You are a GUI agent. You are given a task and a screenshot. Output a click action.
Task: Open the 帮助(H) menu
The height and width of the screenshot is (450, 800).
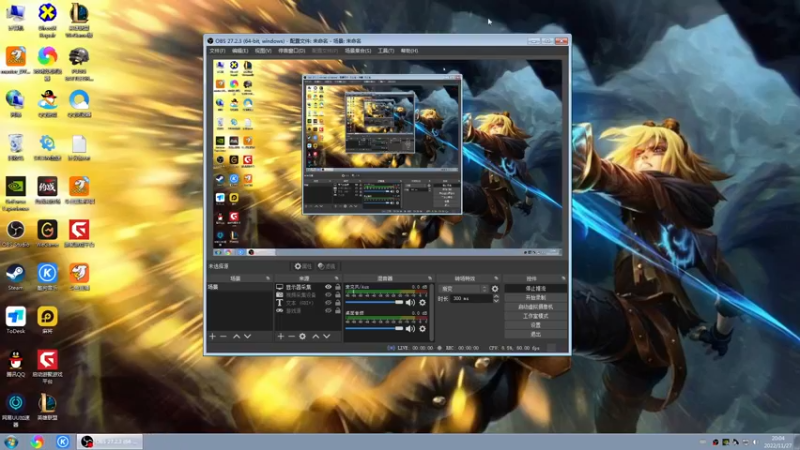click(409, 51)
